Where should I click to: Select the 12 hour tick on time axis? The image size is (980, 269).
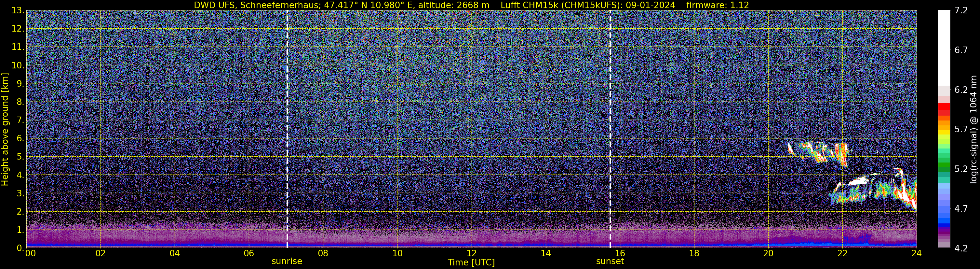pos(471,253)
